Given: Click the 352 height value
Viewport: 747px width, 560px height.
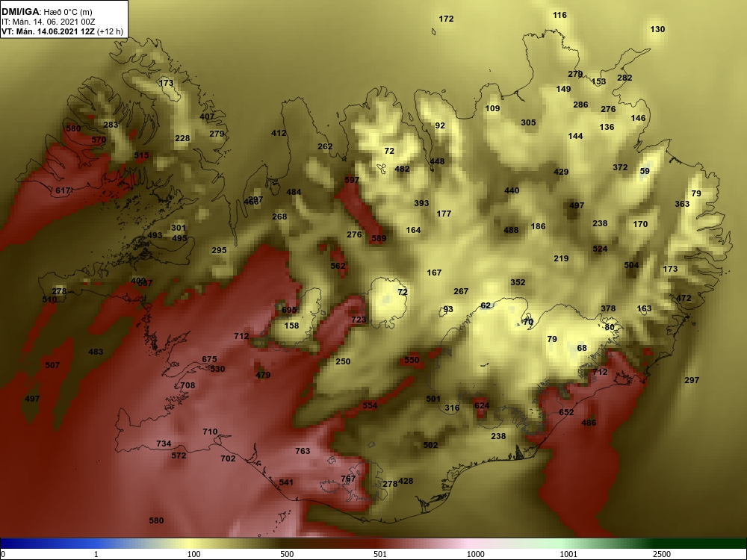Looking at the screenshot, I should pyautogui.click(x=518, y=282).
